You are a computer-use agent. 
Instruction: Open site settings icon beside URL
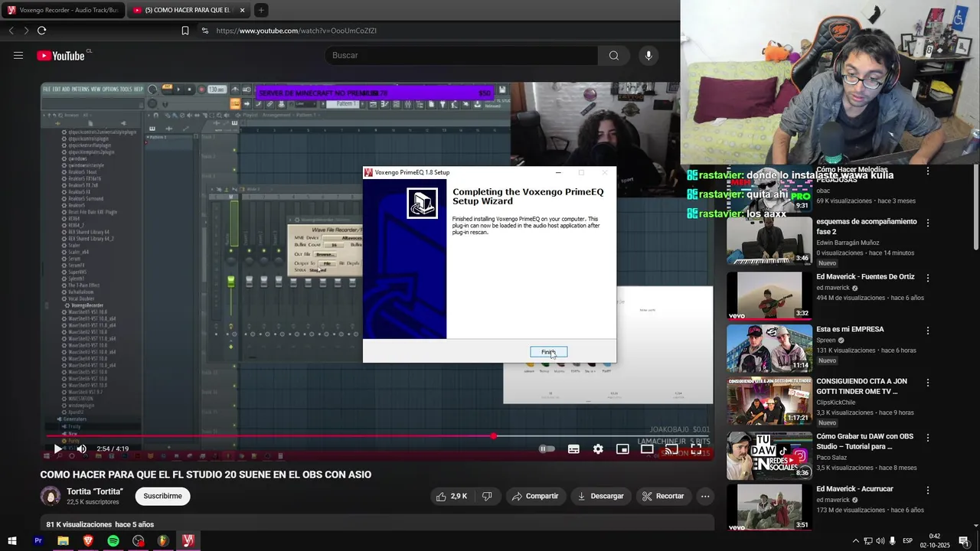click(x=204, y=31)
